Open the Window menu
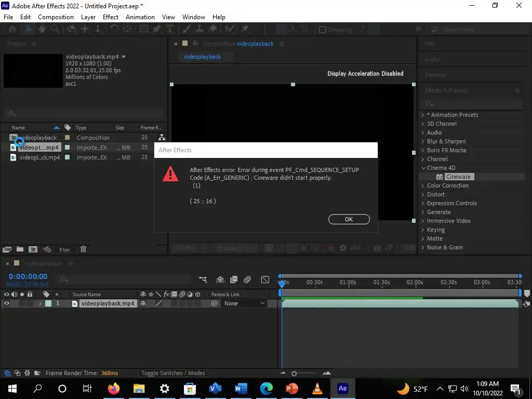 click(194, 17)
